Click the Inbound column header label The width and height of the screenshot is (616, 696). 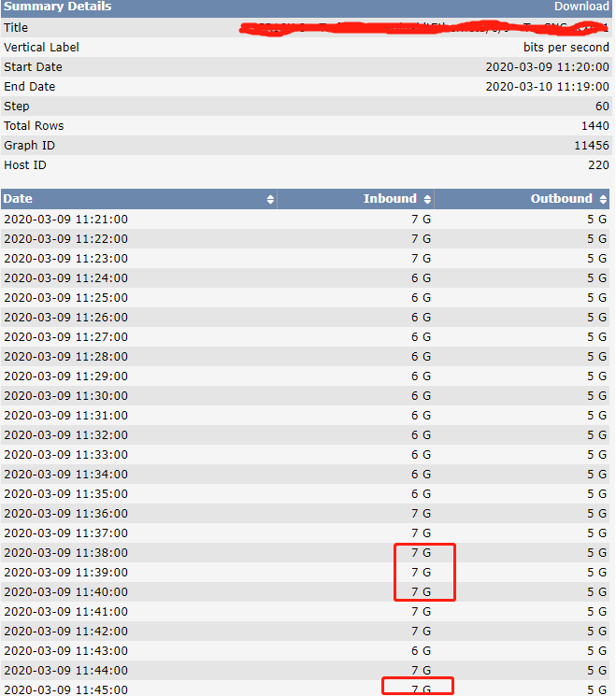[390, 198]
